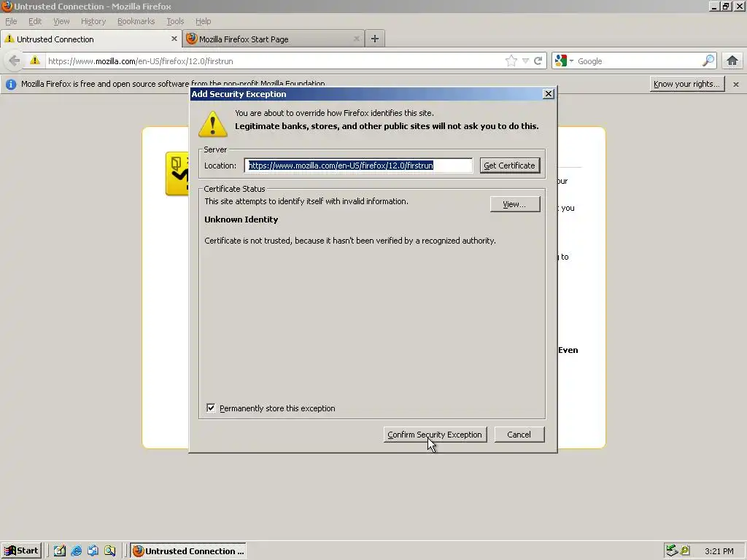Switch to Untrusted Connection tab

[90, 39]
